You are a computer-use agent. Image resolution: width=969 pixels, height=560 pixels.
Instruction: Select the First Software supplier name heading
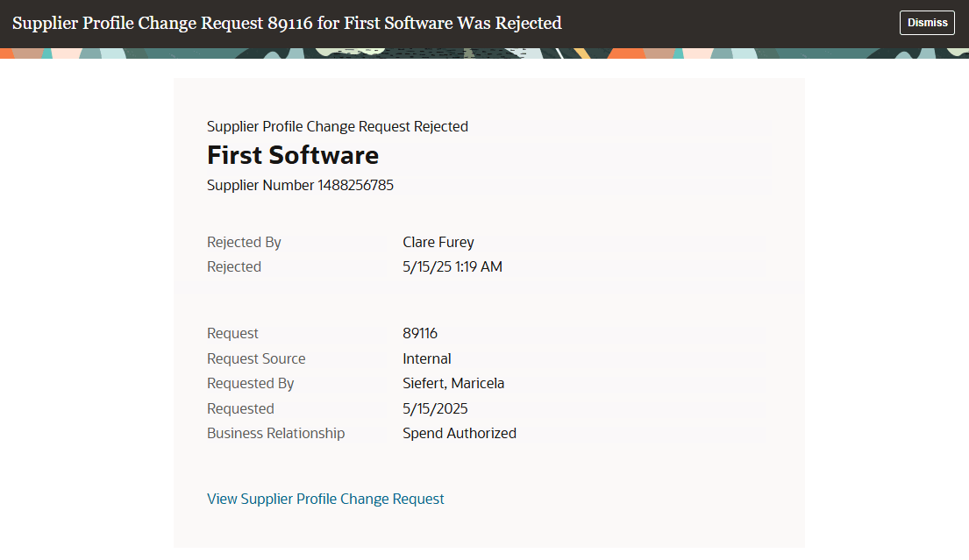[x=292, y=155]
